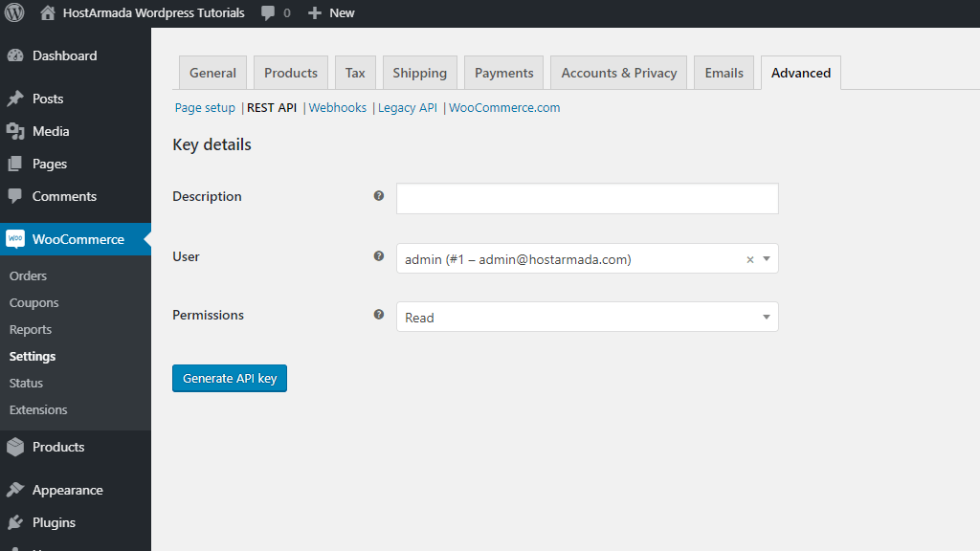980x551 pixels.
Task: Click the Generate API key button
Action: point(229,378)
